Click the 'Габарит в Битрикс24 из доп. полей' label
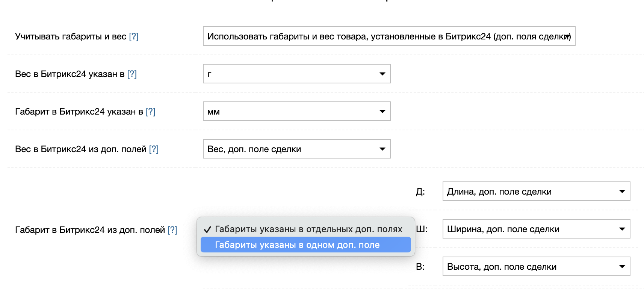 coord(90,230)
